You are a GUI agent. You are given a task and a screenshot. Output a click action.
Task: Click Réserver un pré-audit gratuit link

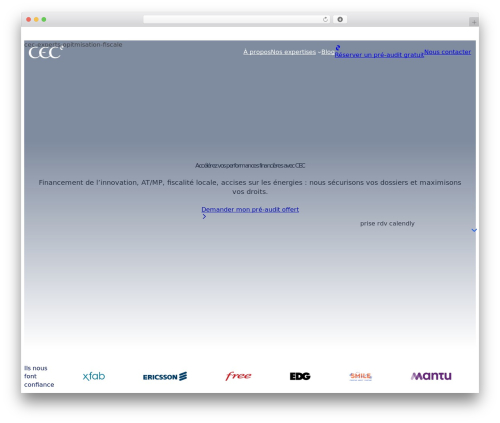pyautogui.click(x=379, y=55)
